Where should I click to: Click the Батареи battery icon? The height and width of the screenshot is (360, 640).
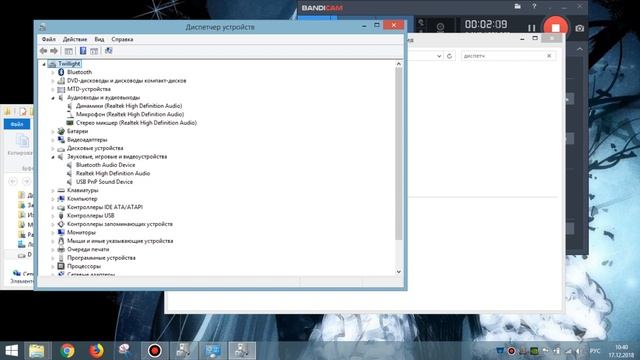(61, 131)
